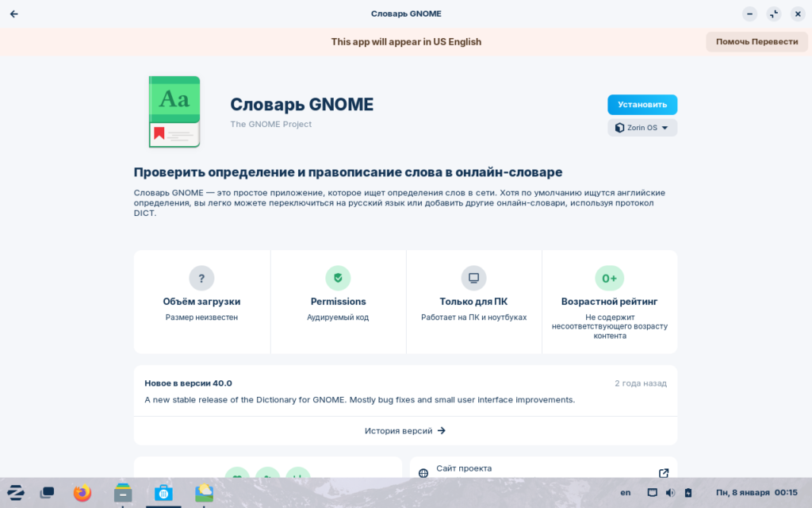The image size is (812, 508).
Task: Click the 2 года назад text
Action: pos(641,383)
